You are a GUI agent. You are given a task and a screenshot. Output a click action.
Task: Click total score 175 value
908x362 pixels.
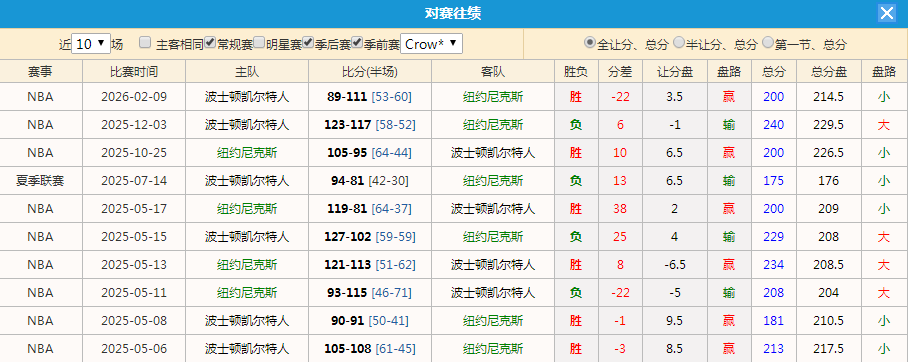click(x=774, y=181)
